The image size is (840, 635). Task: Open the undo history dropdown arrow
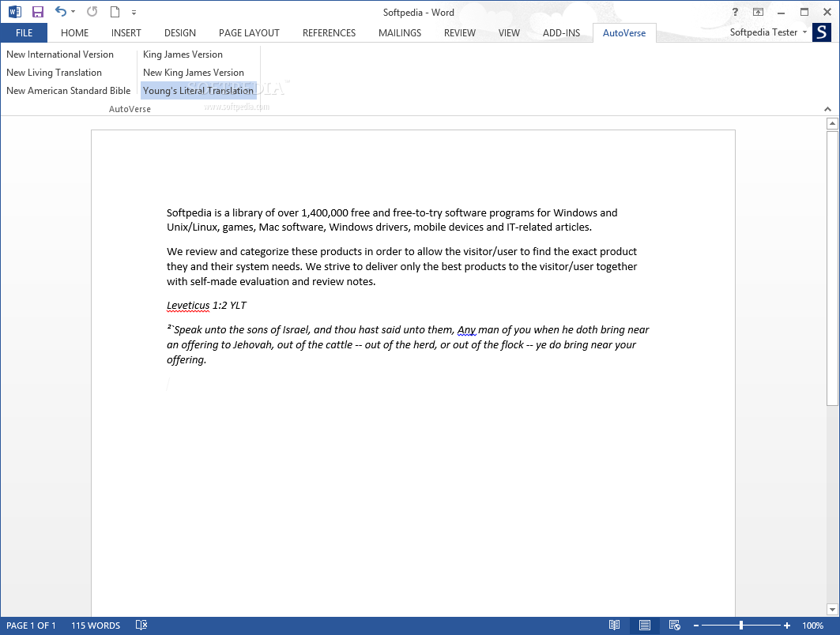73,12
